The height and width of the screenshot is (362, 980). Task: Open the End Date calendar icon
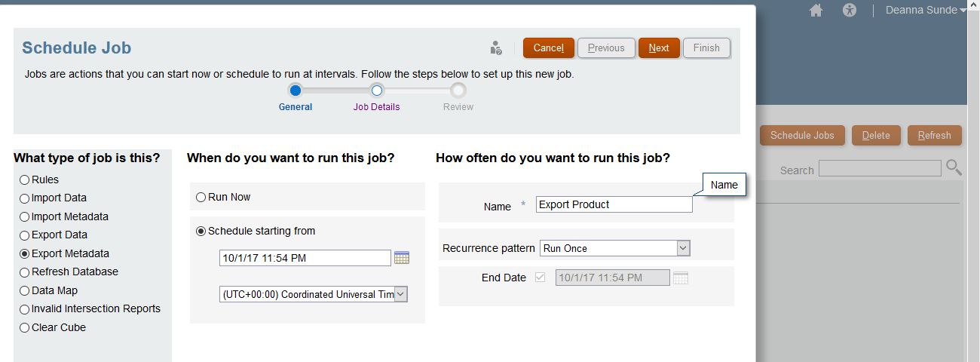coord(681,278)
